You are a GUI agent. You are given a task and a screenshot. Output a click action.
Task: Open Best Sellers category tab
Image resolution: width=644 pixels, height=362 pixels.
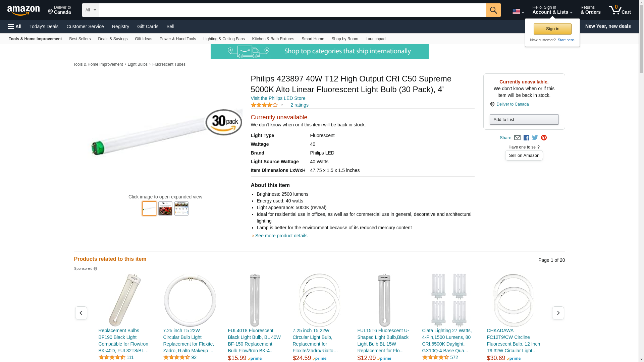(x=80, y=39)
